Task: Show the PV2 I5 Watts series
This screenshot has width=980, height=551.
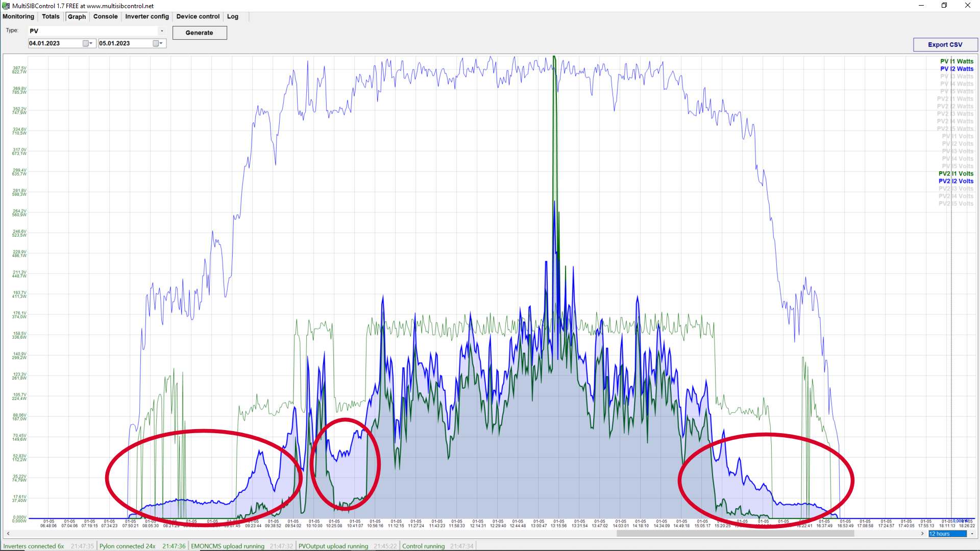Action: click(x=955, y=129)
